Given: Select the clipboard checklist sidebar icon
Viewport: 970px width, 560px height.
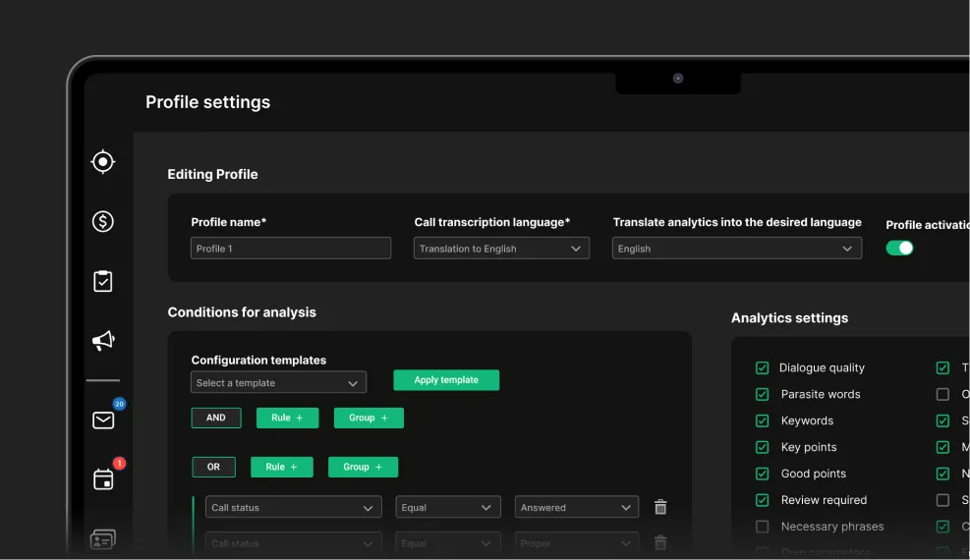Looking at the screenshot, I should 103,282.
